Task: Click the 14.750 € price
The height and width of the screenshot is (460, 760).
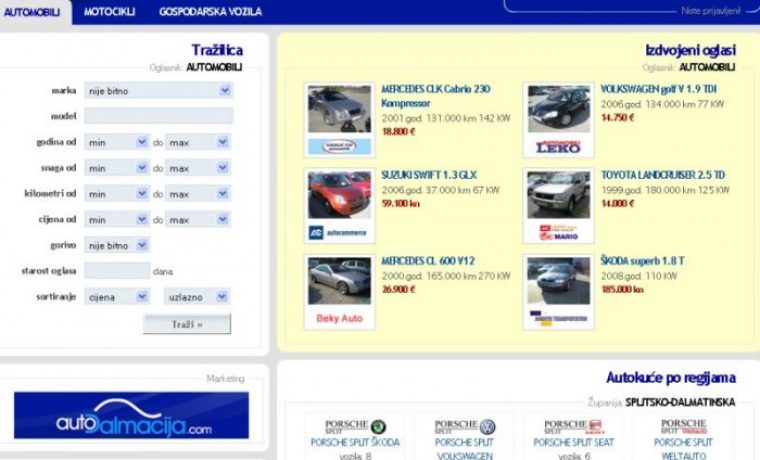Action: [x=618, y=117]
